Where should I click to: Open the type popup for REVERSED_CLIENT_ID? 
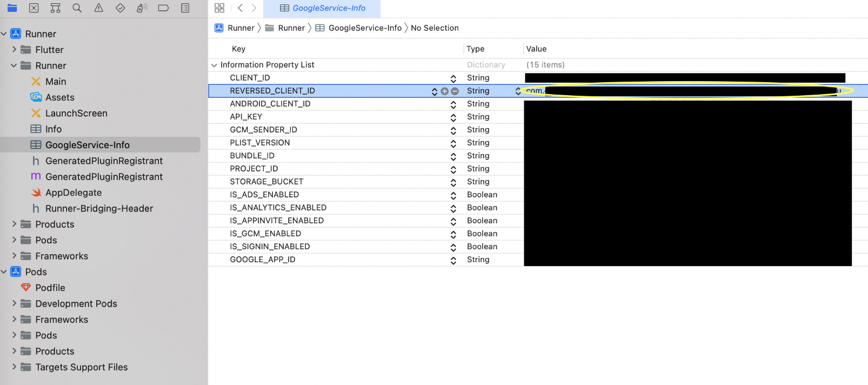tap(518, 91)
